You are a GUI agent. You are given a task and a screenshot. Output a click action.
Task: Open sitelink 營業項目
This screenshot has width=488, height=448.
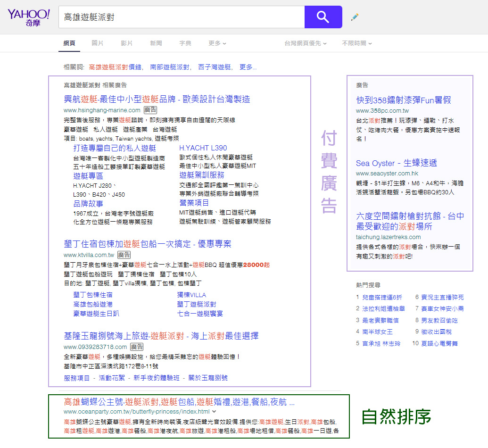tap(194, 203)
